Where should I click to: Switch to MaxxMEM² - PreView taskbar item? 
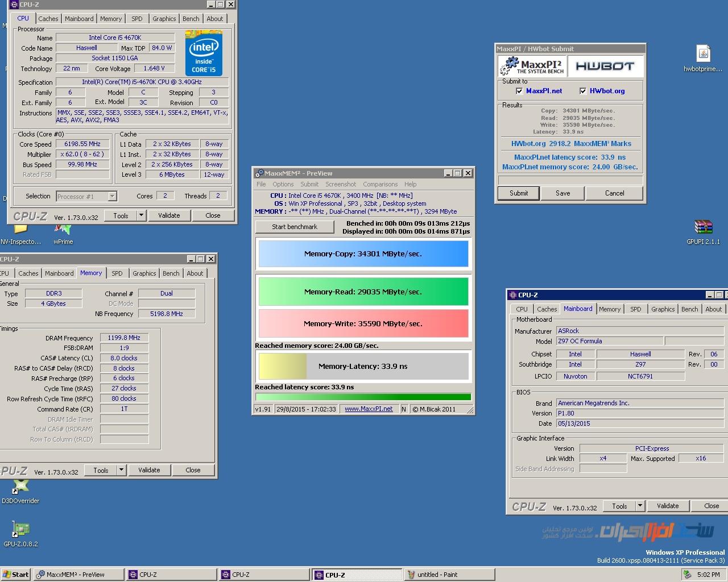(78, 575)
